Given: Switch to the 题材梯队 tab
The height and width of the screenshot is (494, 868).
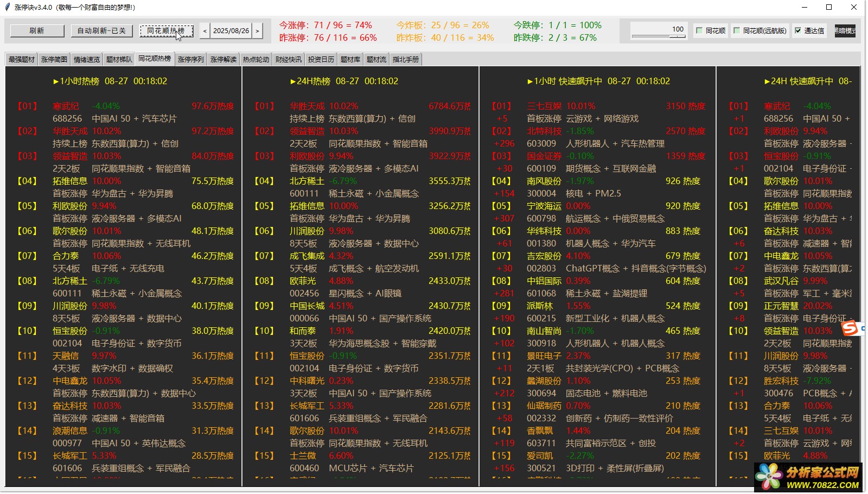Looking at the screenshot, I should 119,60.
